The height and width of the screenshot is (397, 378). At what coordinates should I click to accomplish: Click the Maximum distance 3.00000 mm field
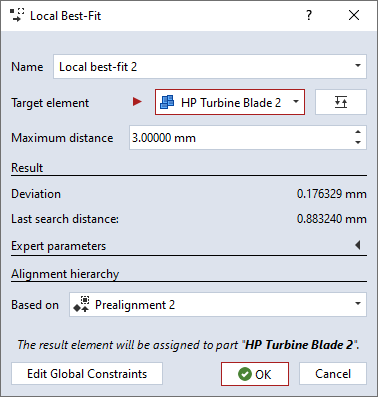click(x=248, y=138)
